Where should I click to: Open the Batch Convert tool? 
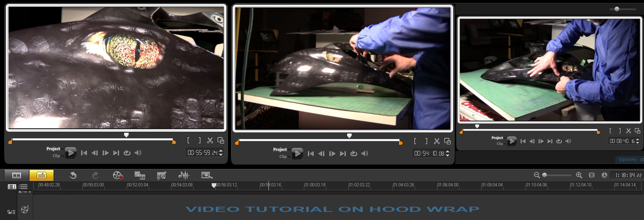(x=140, y=175)
